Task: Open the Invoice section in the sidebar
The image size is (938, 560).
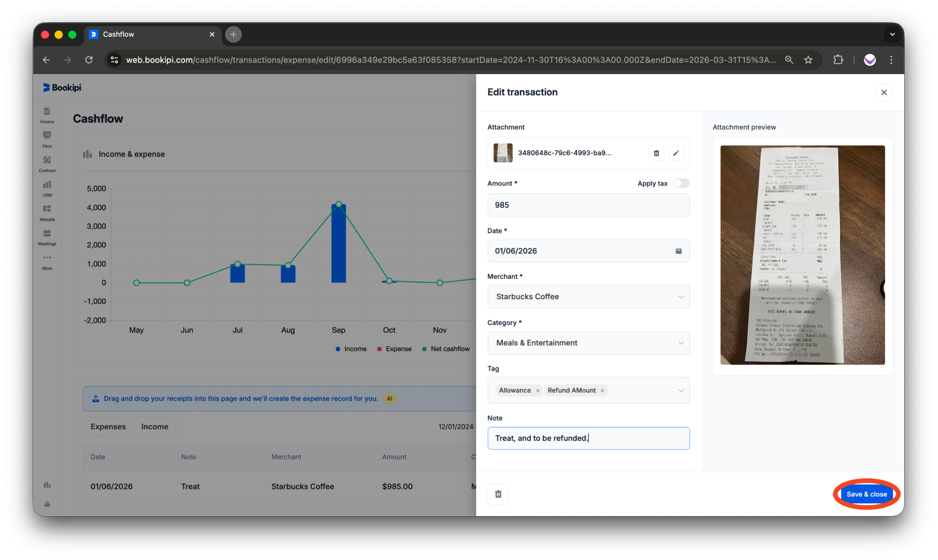Action: [x=47, y=114]
